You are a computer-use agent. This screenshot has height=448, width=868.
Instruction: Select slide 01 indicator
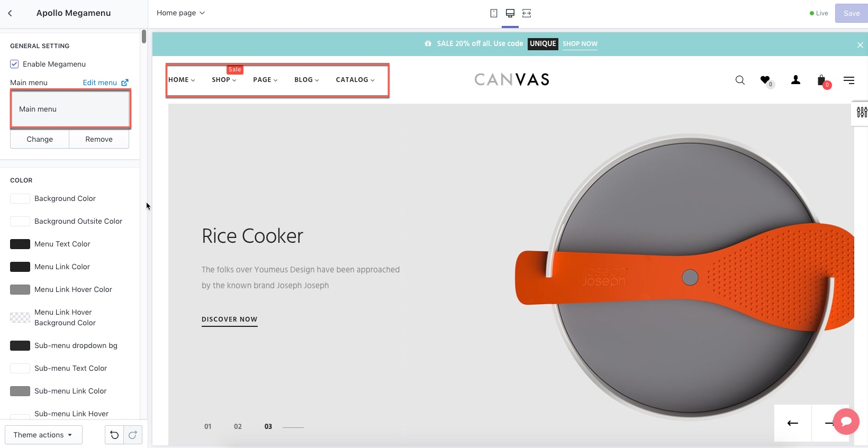click(x=208, y=426)
